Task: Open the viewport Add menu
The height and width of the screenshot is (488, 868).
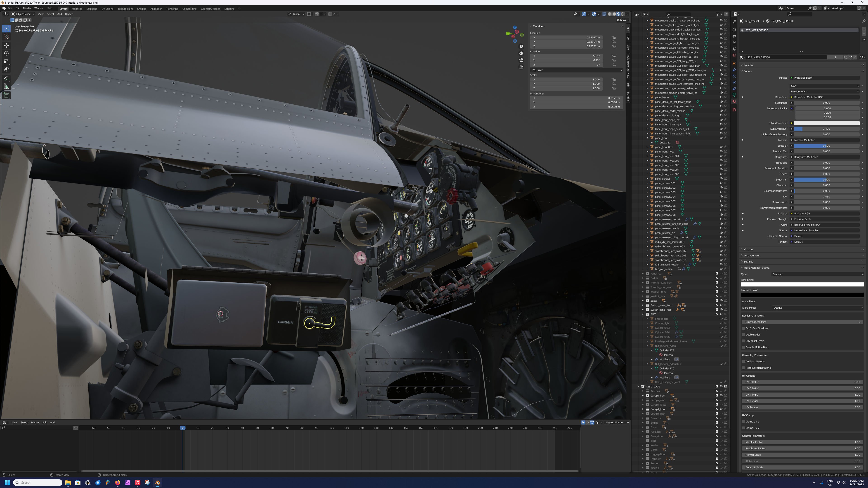Action: pyautogui.click(x=59, y=14)
